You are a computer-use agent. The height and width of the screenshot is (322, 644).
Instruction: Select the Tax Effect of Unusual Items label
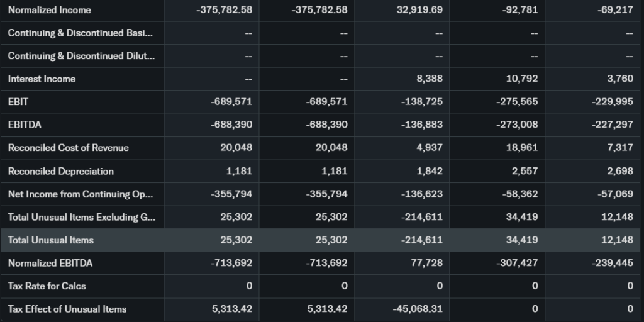pos(67,309)
